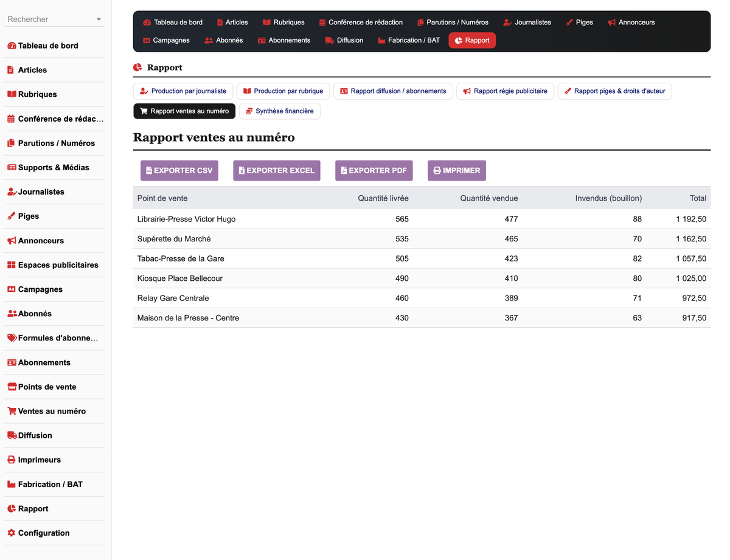
Task: Go to Diffusion in top navigation
Action: pyautogui.click(x=344, y=40)
